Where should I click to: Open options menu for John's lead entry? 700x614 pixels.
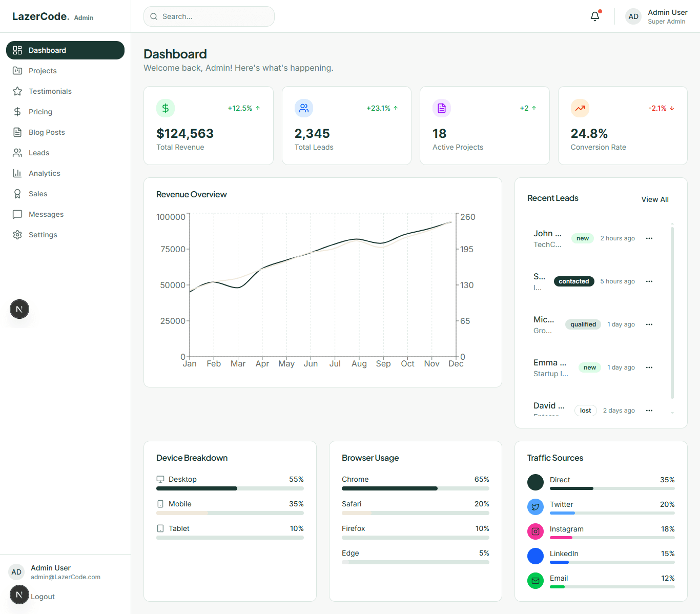649,238
